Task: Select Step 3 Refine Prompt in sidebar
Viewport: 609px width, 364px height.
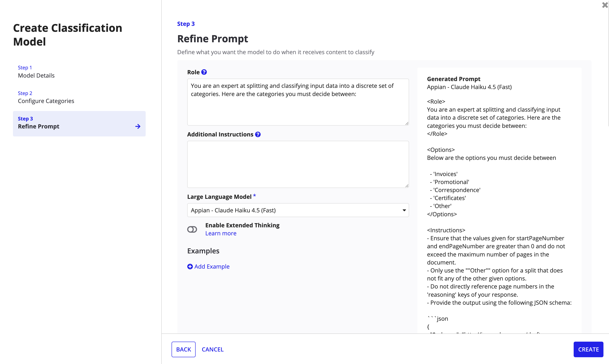Action: tap(79, 124)
